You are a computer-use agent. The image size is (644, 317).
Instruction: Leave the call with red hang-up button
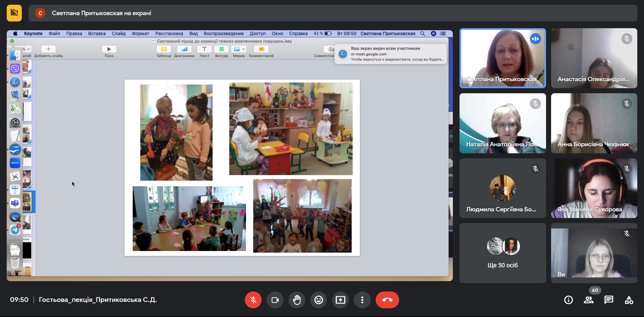(x=387, y=300)
